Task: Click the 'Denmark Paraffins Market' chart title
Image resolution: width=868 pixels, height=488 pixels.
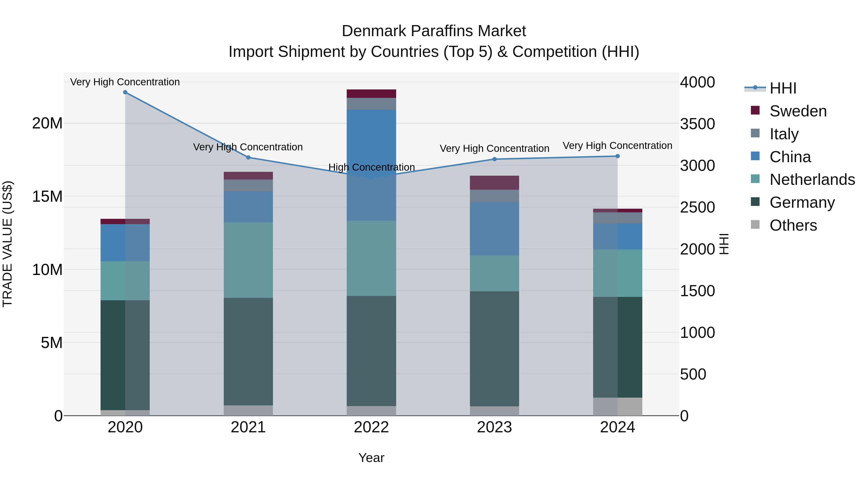Action: pyautogui.click(x=434, y=31)
